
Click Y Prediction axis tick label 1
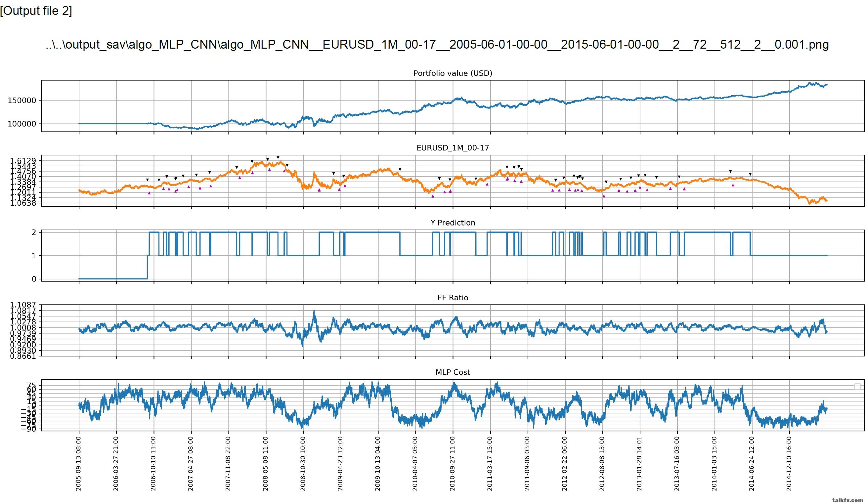point(34,256)
